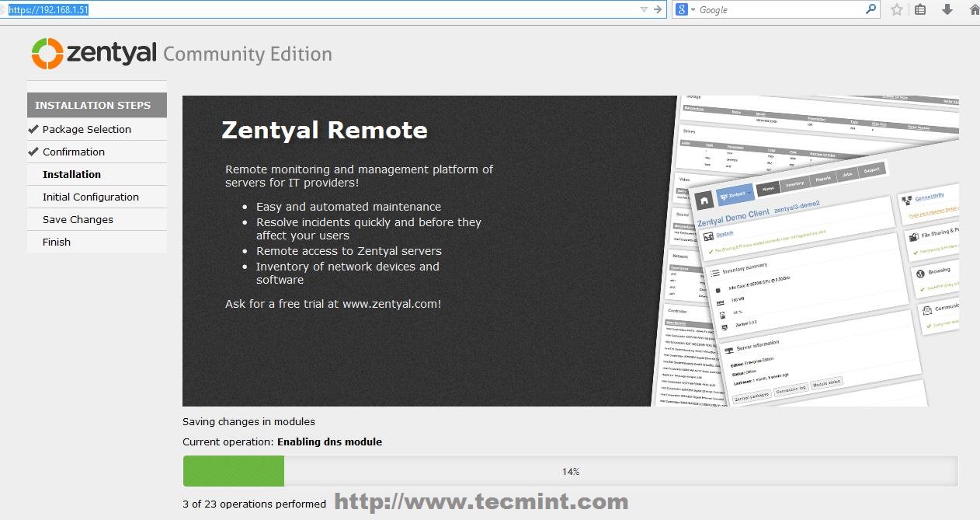This screenshot has width=980, height=520.
Task: Click the 'Saving changes in modules' text
Action: coord(248,421)
